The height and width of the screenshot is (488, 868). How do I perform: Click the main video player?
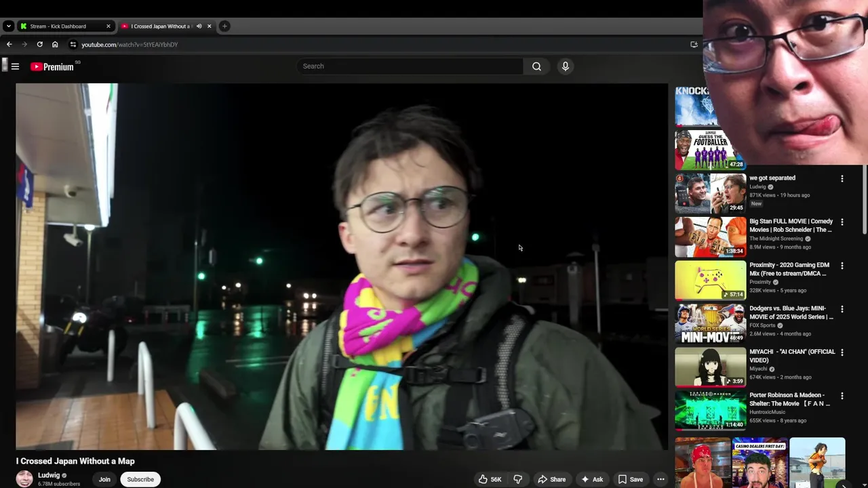[x=342, y=266]
